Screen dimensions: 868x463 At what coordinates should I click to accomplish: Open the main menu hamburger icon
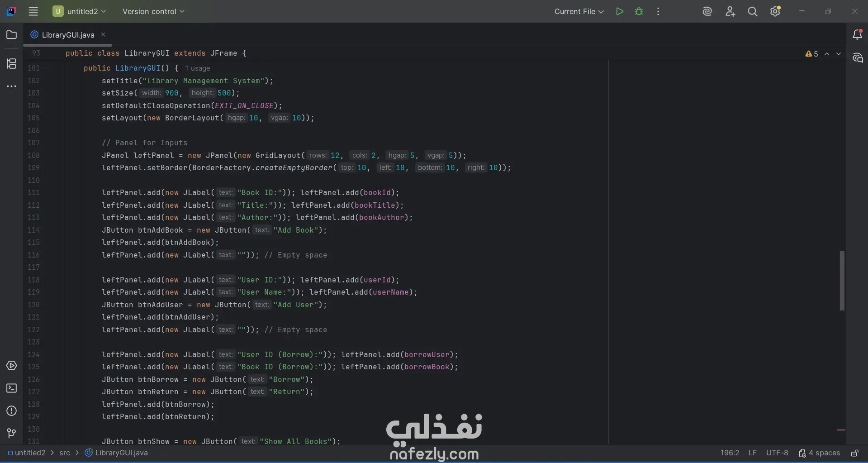[x=33, y=11]
